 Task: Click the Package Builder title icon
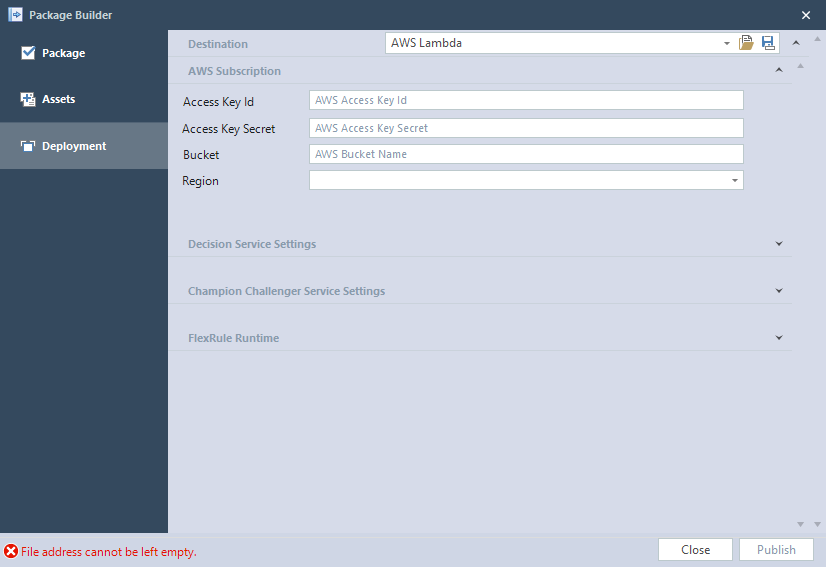(16, 15)
